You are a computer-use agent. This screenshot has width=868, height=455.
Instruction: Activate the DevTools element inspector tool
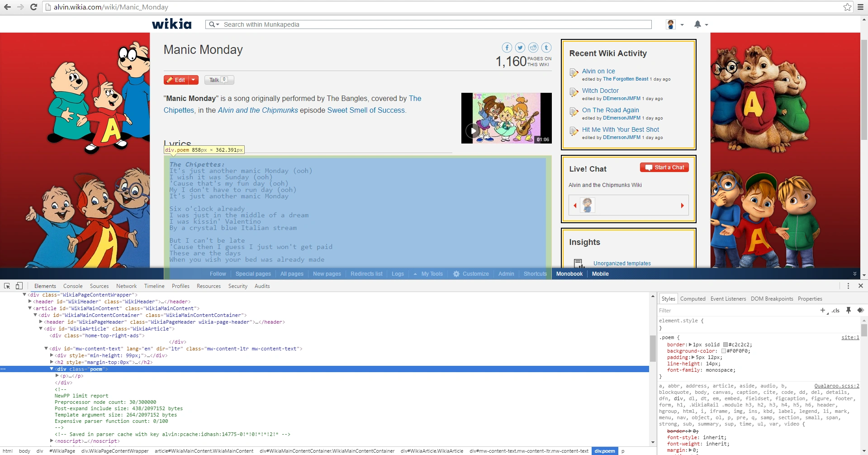pos(7,286)
